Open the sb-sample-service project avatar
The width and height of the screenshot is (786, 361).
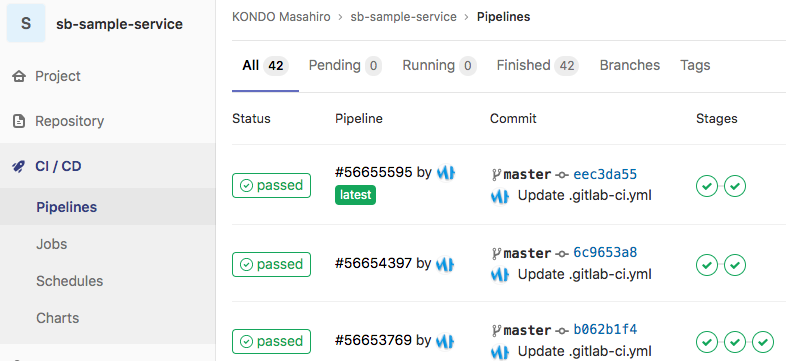click(26, 23)
